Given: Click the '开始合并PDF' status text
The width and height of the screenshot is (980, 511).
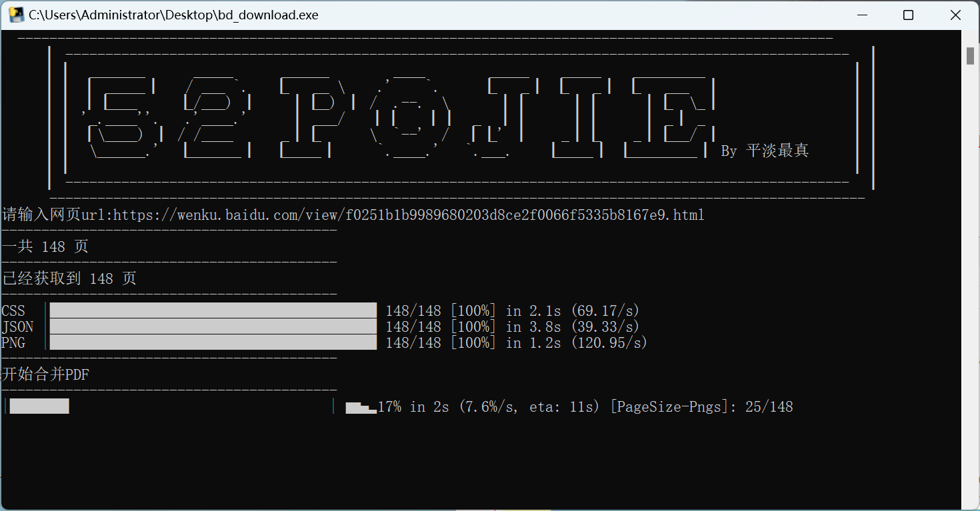Looking at the screenshot, I should click(x=45, y=374).
